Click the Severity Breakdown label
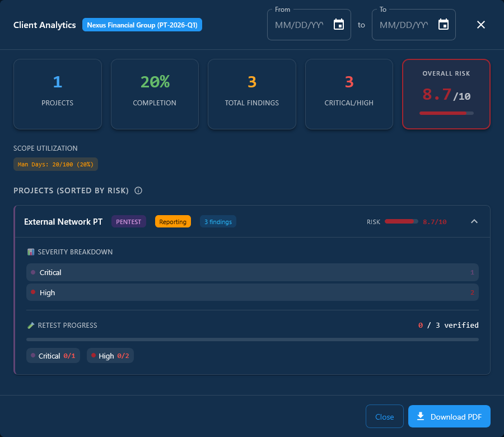This screenshot has height=437, width=504. 75,252
